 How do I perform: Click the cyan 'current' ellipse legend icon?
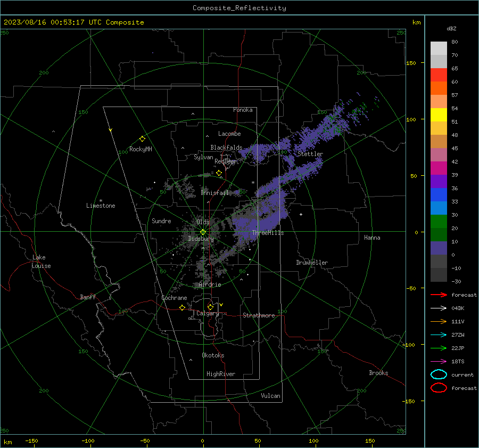click(439, 374)
